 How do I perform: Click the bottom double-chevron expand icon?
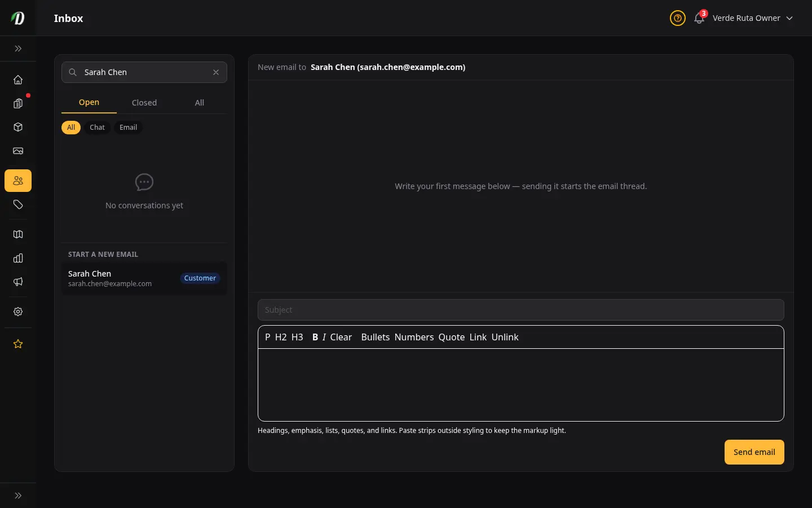(18, 496)
